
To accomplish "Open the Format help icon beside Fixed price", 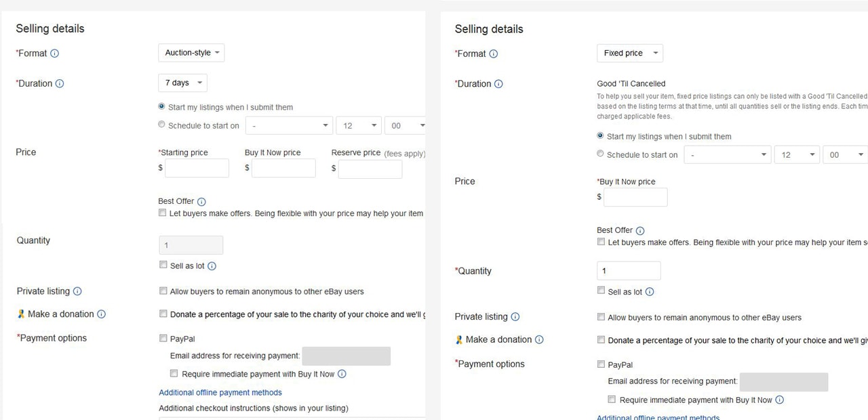I will (493, 54).
